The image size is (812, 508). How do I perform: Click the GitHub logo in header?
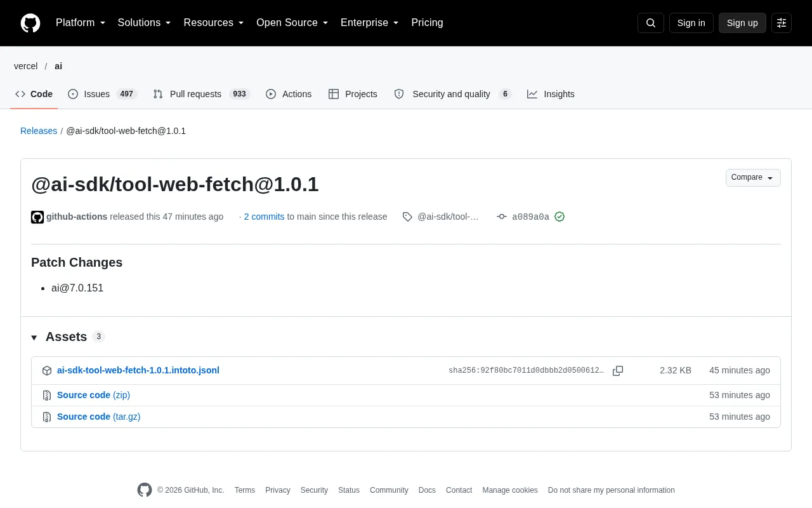[30, 23]
